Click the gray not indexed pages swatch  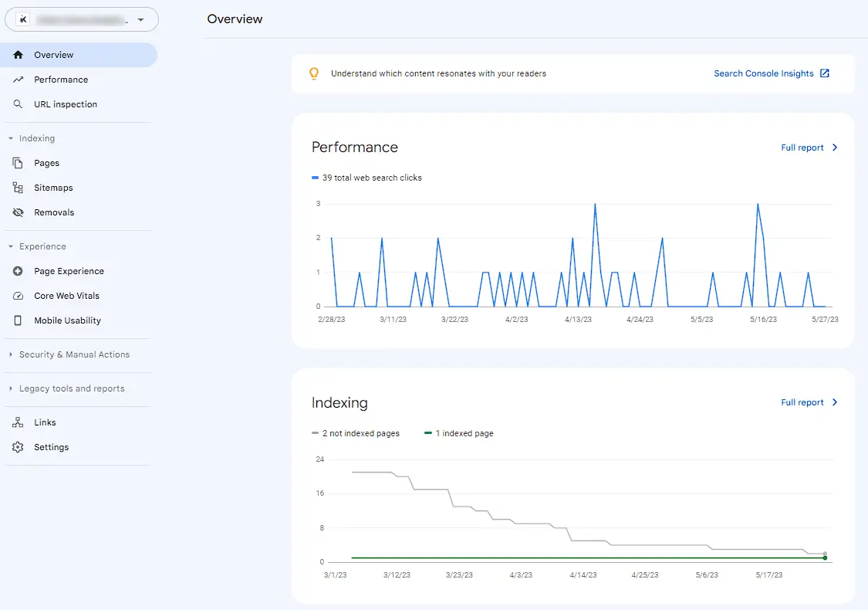[315, 433]
